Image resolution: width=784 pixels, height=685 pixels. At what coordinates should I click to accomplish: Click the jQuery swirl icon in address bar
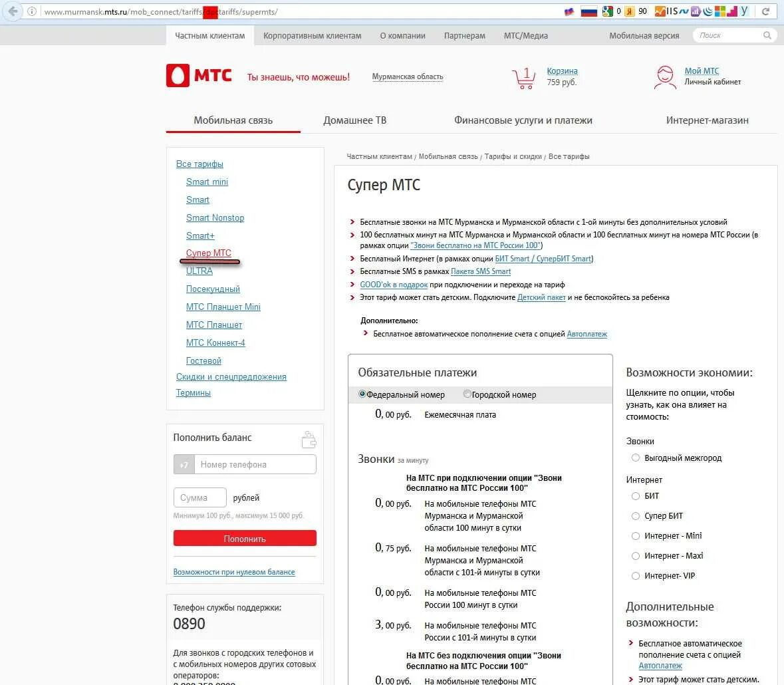[x=708, y=11]
